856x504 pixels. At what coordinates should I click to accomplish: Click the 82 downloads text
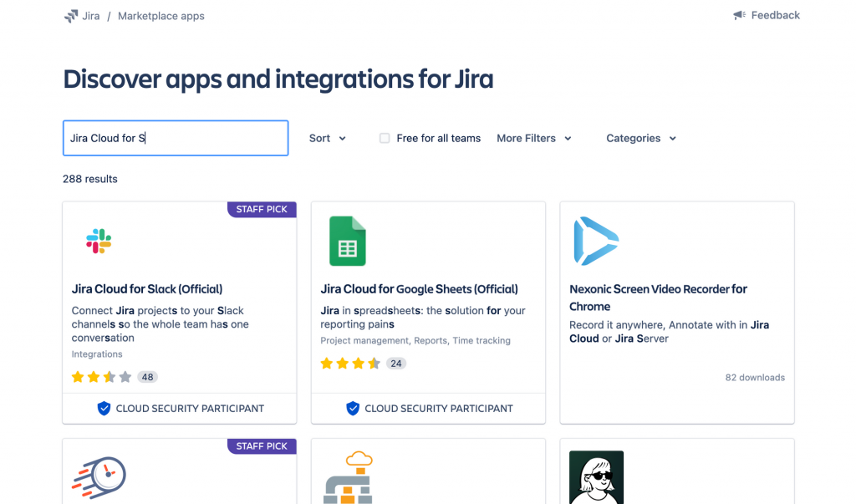[755, 377]
